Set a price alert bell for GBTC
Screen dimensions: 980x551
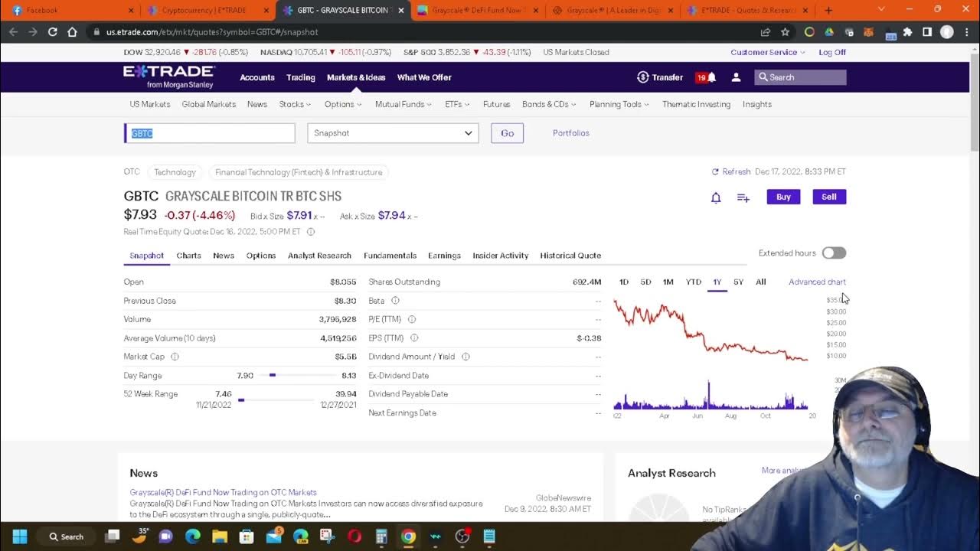click(716, 197)
